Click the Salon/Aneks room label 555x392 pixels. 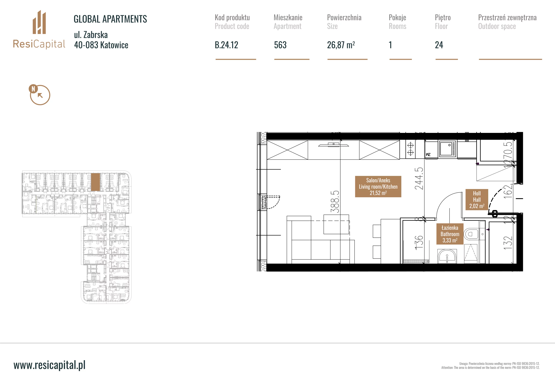coord(378,186)
